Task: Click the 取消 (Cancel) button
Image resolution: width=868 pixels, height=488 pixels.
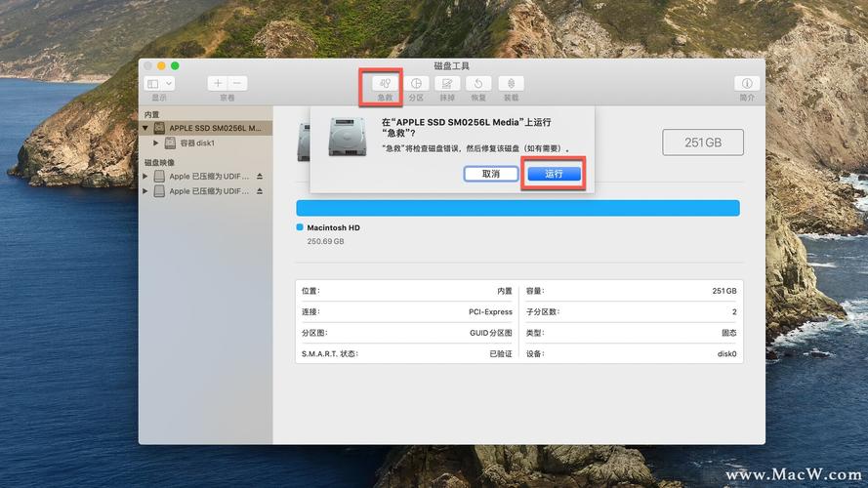Action: click(x=490, y=174)
